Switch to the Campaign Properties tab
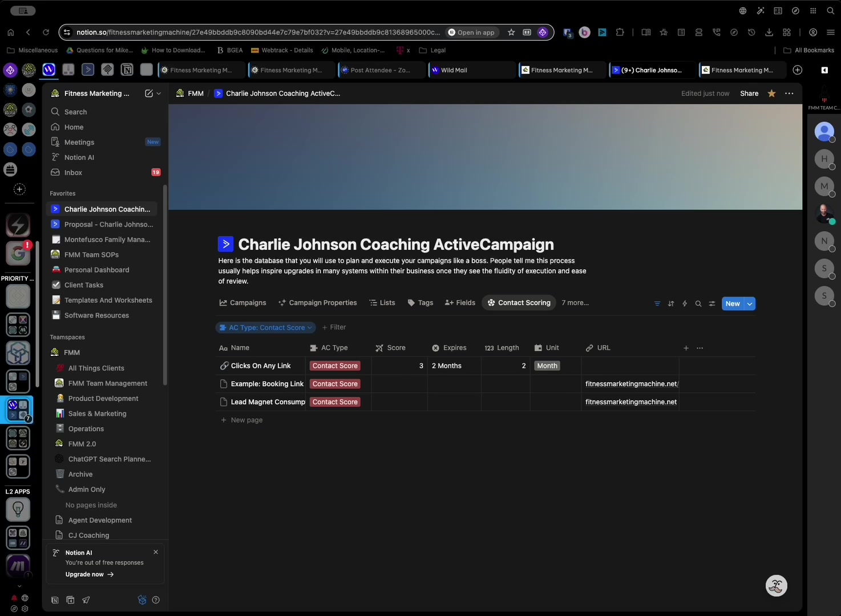Image resolution: width=841 pixels, height=616 pixels. tap(317, 303)
